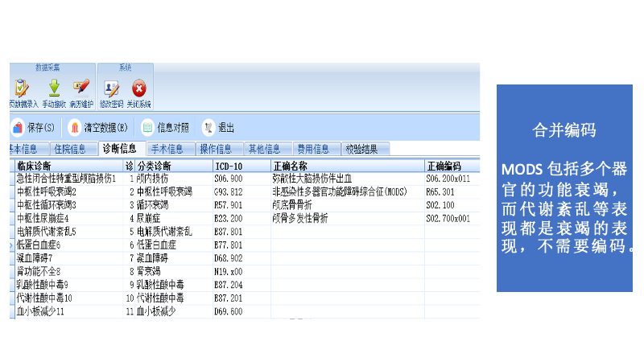Switch to the 住院信息 tab

pyautogui.click(x=69, y=149)
